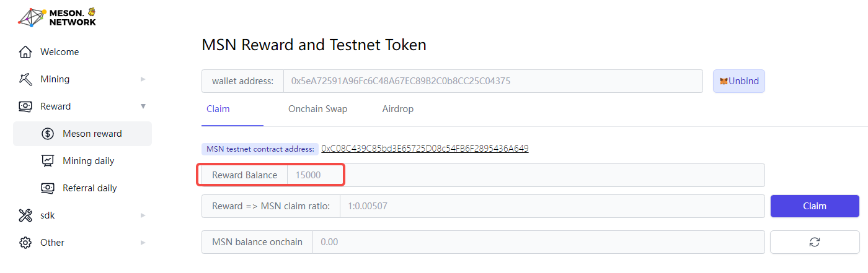Click the Meson Network logo

[57, 17]
